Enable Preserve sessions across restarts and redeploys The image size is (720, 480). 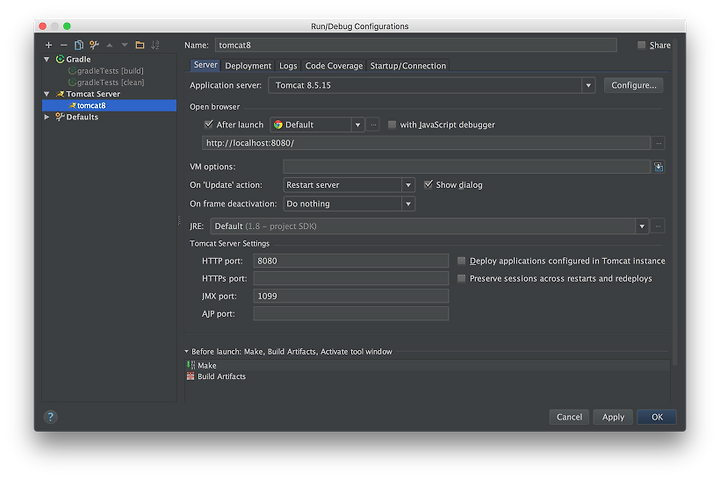coord(461,278)
